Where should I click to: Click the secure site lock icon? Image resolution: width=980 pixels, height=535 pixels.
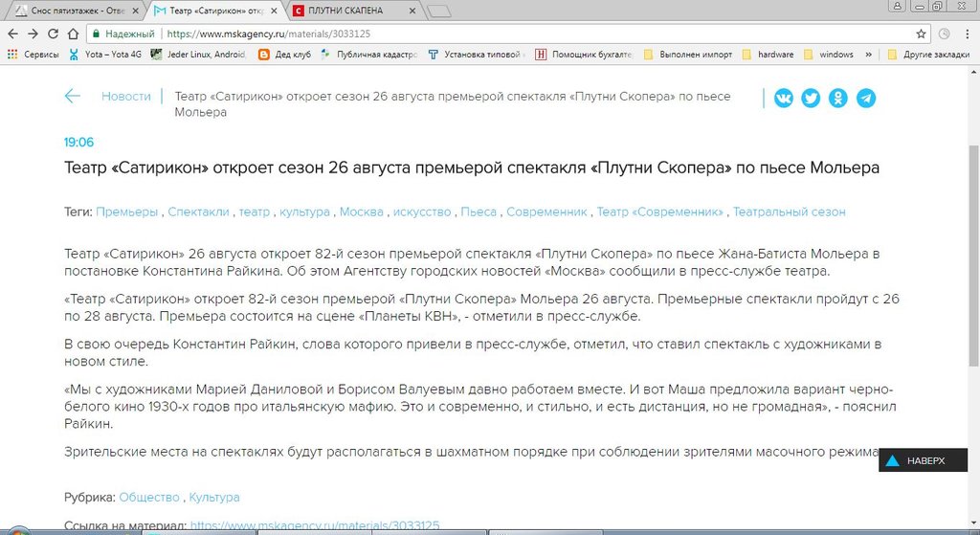point(96,33)
